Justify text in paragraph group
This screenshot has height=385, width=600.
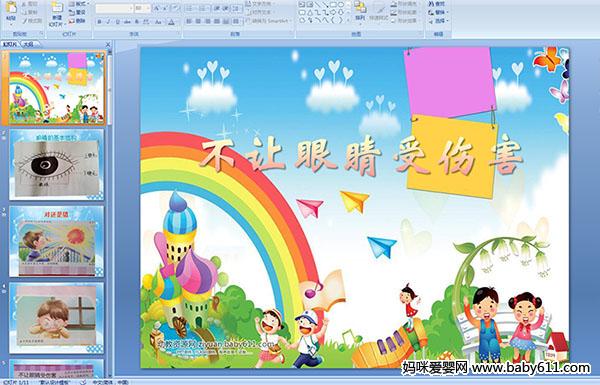point(217,21)
